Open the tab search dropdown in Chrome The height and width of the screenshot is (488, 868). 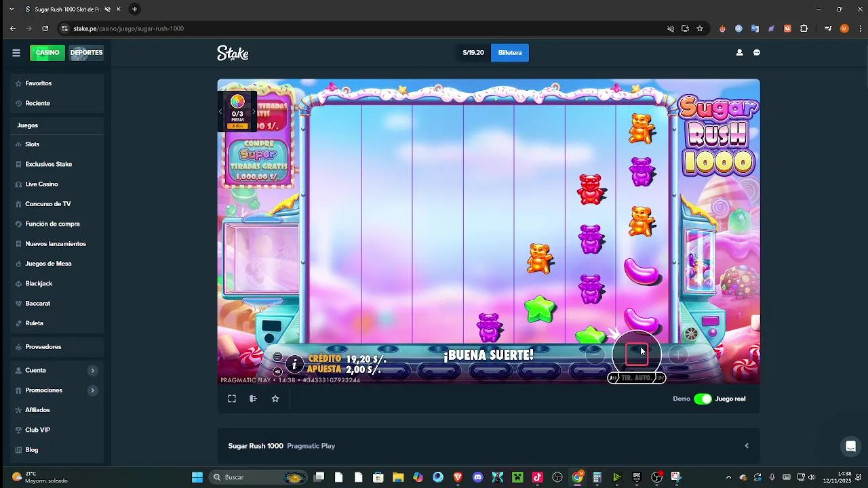(12, 9)
